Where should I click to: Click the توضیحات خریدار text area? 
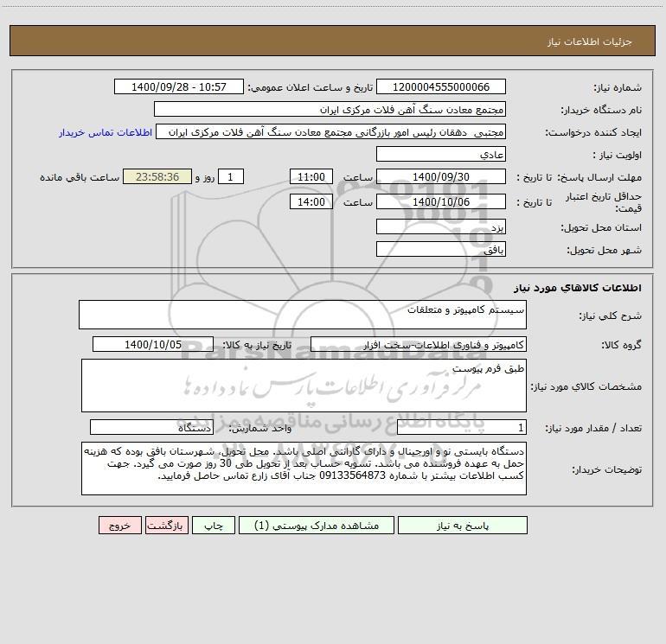[x=304, y=469]
